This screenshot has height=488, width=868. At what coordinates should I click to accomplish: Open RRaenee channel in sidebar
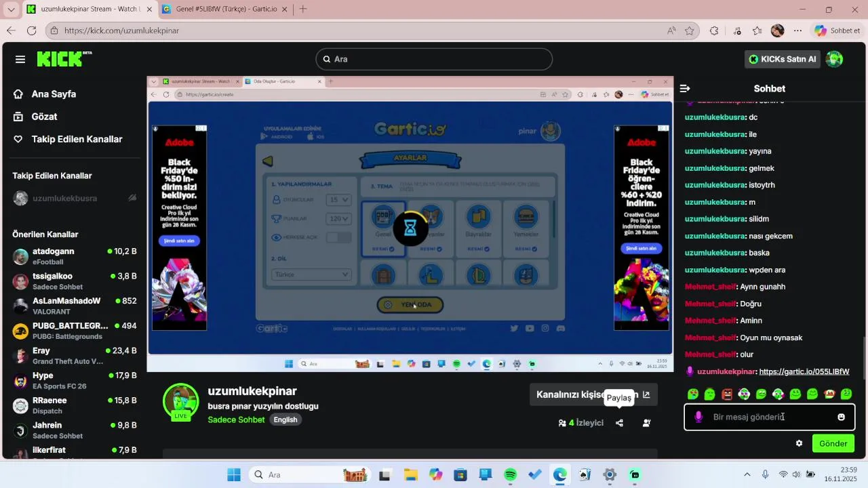(75, 405)
